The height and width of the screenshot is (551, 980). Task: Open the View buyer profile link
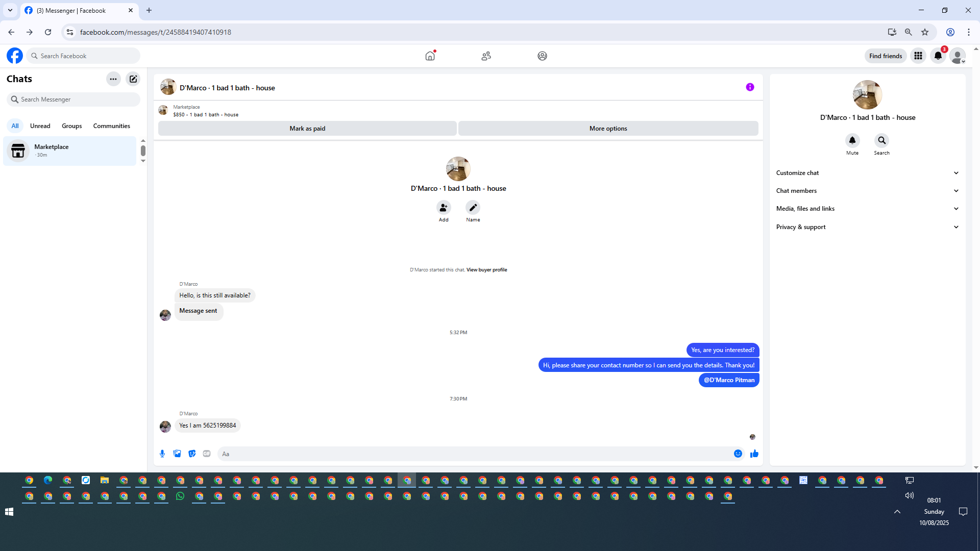click(x=486, y=270)
